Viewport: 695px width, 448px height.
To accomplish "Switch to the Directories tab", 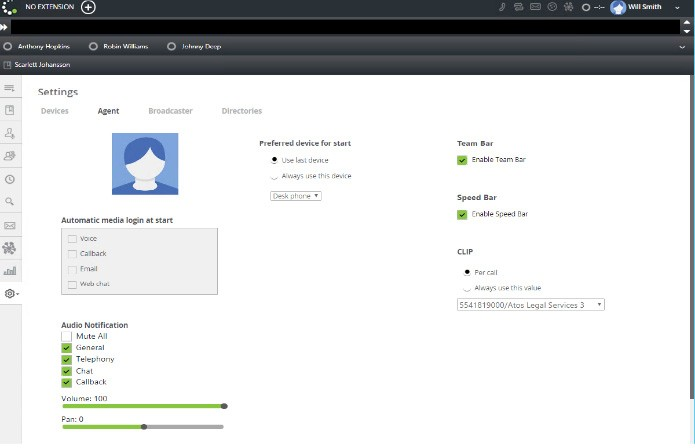I will (242, 111).
